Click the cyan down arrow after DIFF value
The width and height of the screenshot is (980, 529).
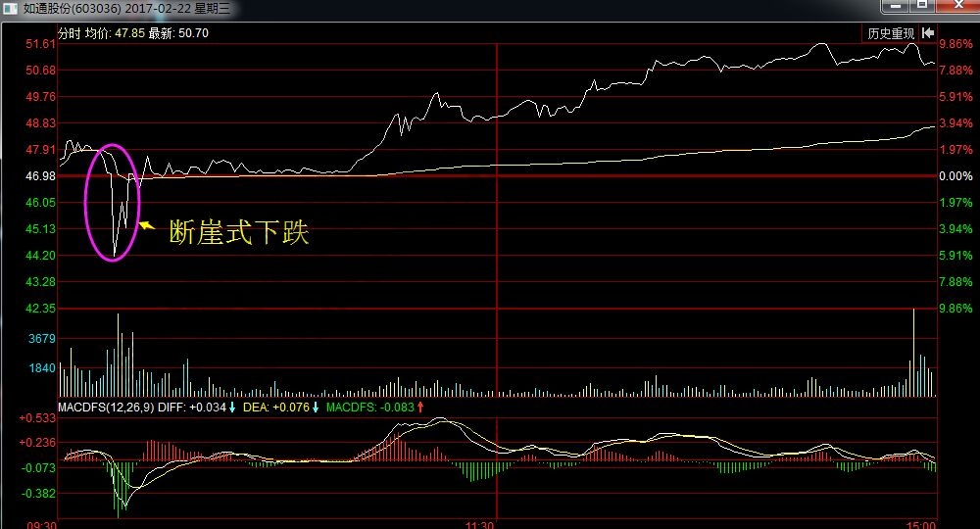click(x=232, y=407)
